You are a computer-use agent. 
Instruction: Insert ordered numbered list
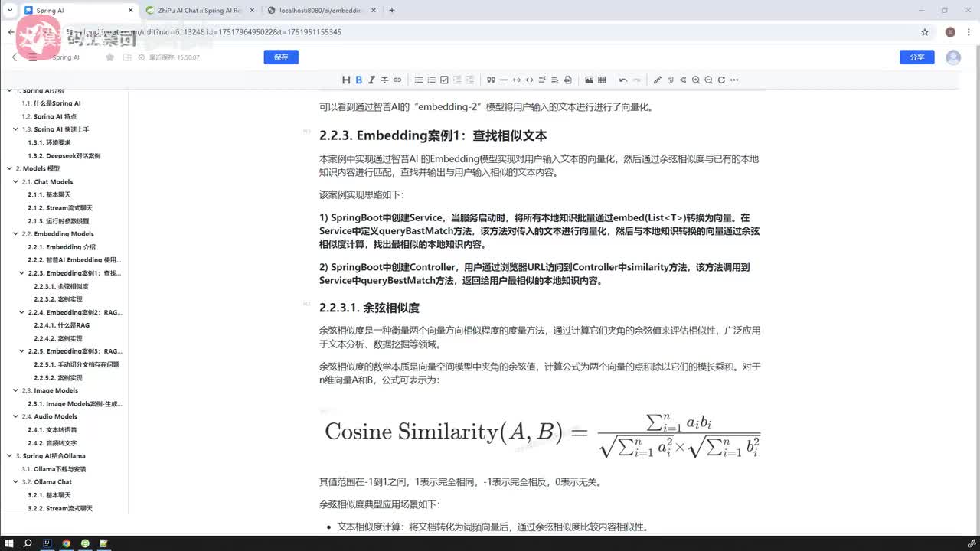(x=431, y=80)
